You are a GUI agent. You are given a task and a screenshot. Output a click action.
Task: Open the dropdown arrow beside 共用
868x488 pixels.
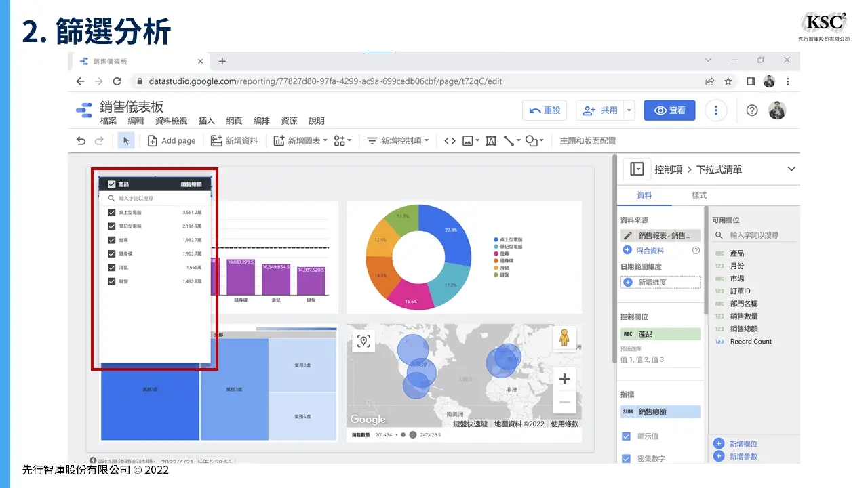click(x=629, y=110)
